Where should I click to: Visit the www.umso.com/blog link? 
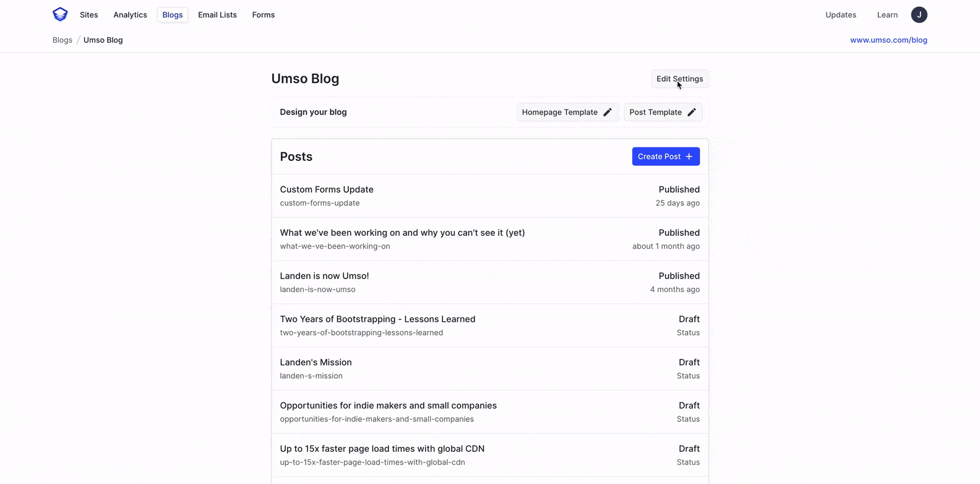click(x=888, y=40)
